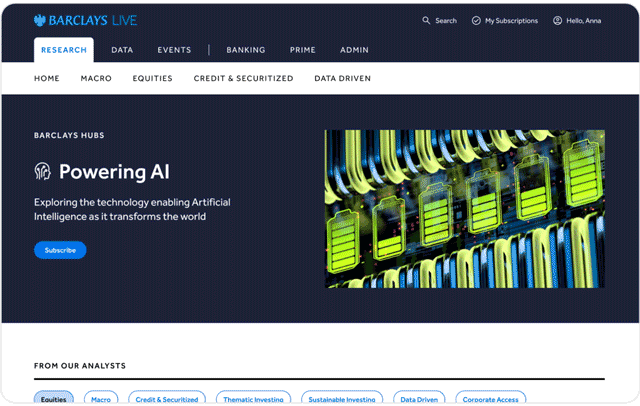640x406 pixels.
Task: Toggle the Corporate Access filter chip
Action: pyautogui.click(x=490, y=399)
